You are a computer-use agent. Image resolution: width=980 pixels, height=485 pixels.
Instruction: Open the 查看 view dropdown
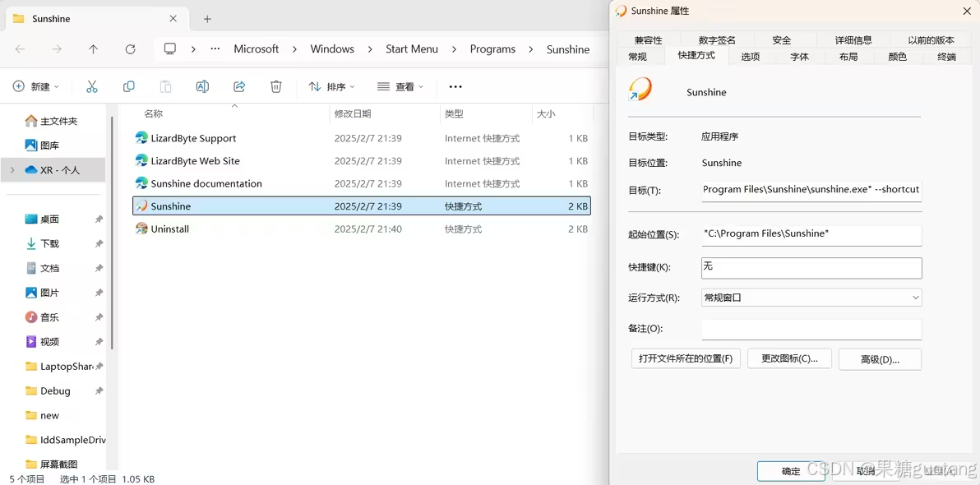pyautogui.click(x=400, y=86)
